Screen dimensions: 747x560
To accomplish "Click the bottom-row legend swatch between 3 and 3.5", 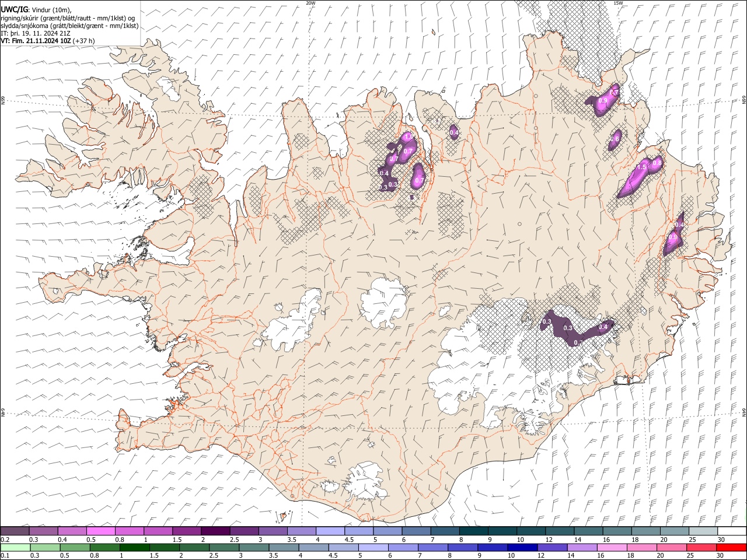I will click(x=254, y=547).
